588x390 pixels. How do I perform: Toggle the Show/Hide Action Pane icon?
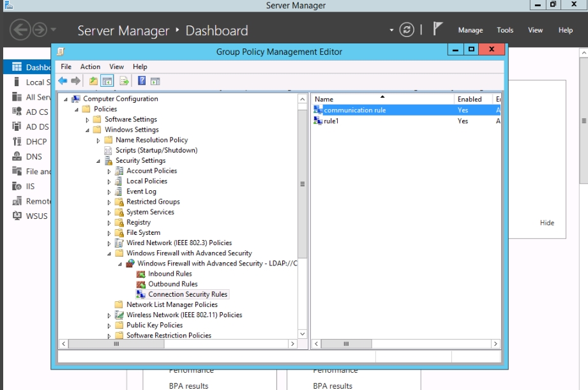155,81
